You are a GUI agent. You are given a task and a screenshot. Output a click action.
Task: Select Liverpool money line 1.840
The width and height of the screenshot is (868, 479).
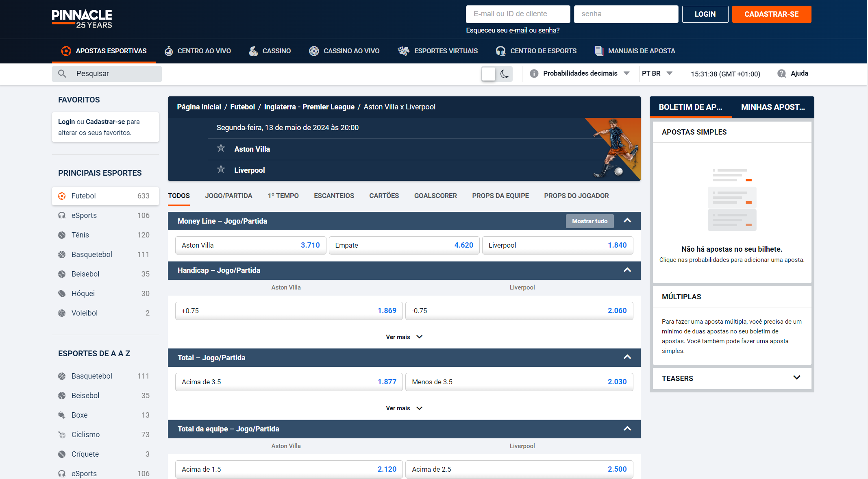pyautogui.click(x=557, y=246)
